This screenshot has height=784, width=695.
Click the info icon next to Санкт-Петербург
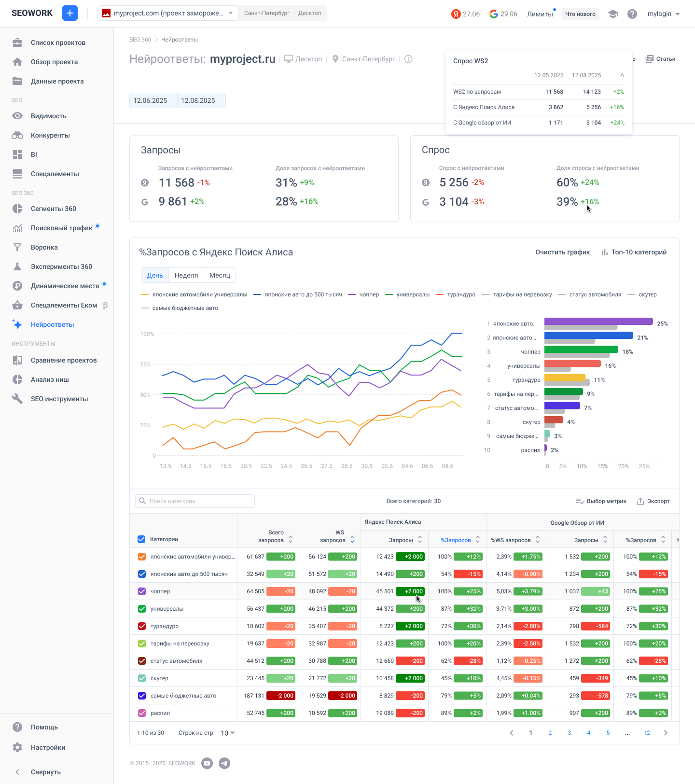coord(408,59)
